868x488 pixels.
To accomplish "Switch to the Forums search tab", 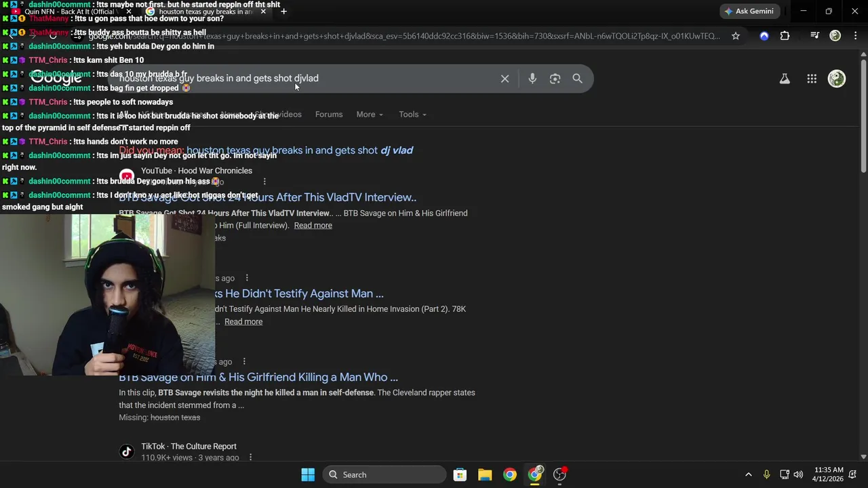I will [x=329, y=115].
